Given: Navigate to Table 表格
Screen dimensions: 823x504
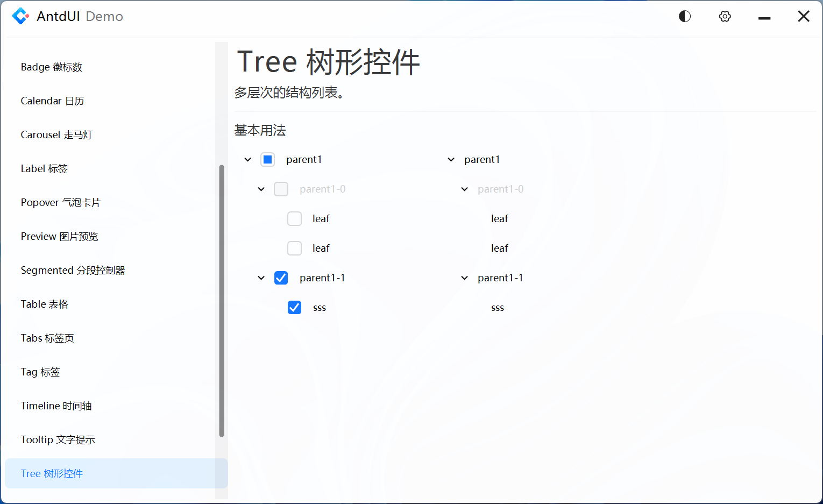Looking at the screenshot, I should [44, 304].
